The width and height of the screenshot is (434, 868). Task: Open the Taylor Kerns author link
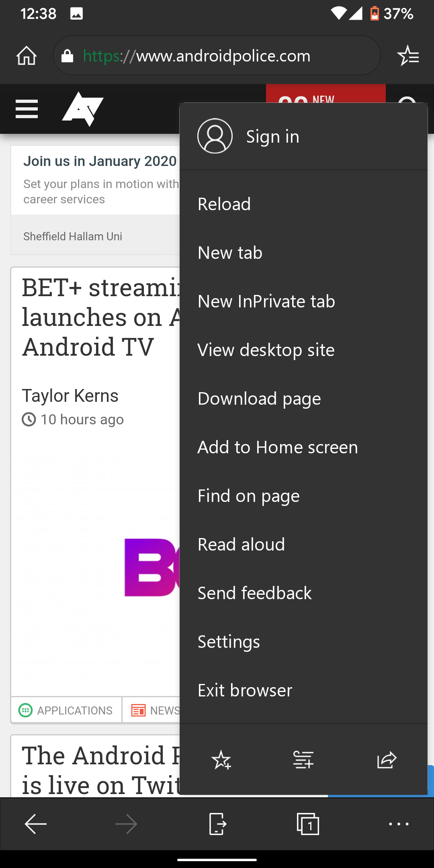[70, 395]
